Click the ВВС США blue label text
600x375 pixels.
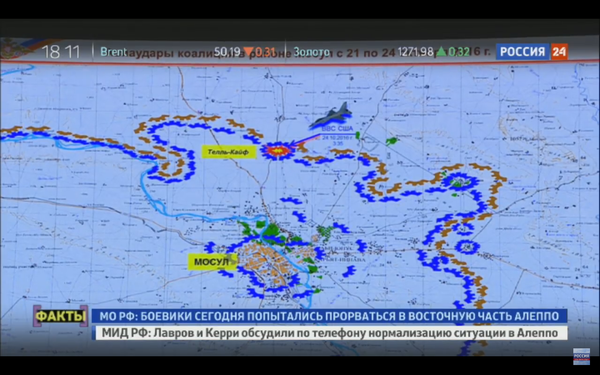[x=337, y=129]
